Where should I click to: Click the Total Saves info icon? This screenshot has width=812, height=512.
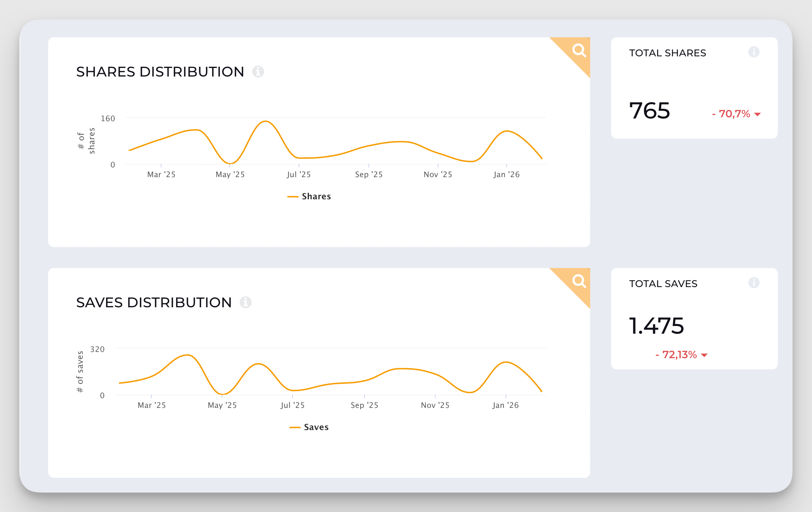[x=754, y=283]
